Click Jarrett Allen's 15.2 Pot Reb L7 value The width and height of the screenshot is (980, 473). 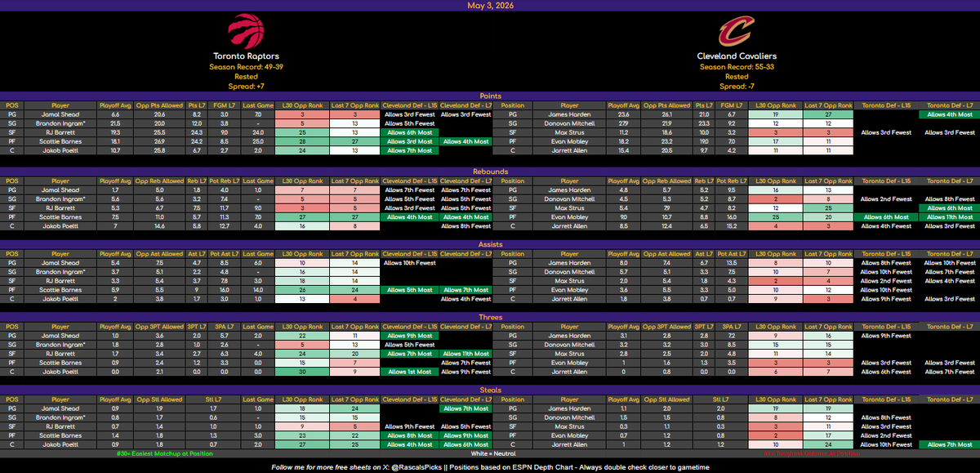coord(731,225)
